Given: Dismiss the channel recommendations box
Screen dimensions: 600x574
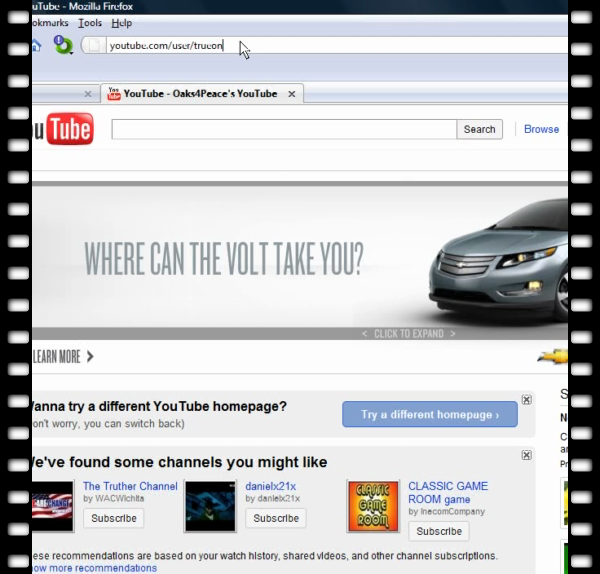Looking at the screenshot, I should click(526, 455).
